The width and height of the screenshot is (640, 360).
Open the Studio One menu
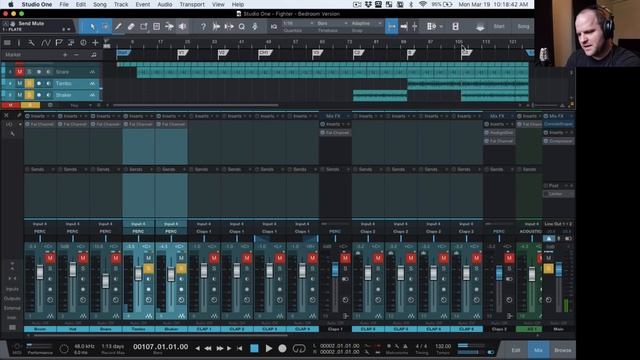[x=37, y=4]
